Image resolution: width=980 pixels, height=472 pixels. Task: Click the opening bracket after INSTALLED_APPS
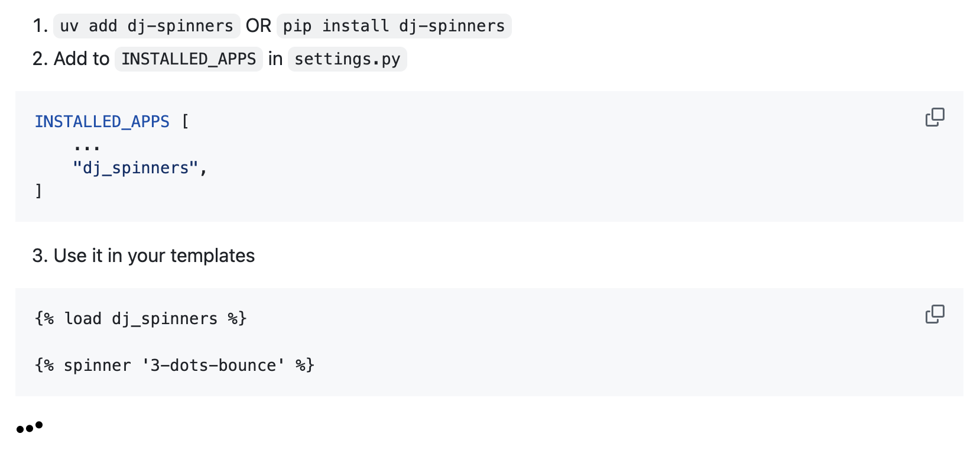point(185,121)
